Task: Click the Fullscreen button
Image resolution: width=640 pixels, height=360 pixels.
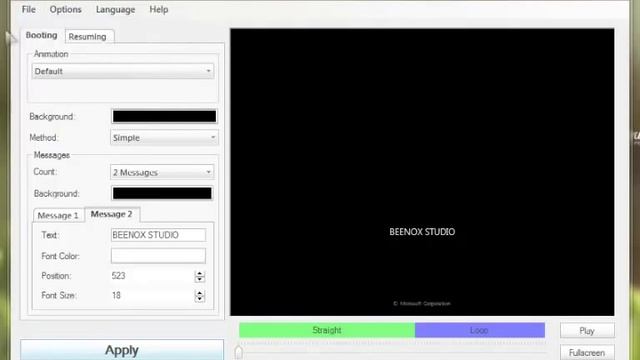Action: (587, 352)
